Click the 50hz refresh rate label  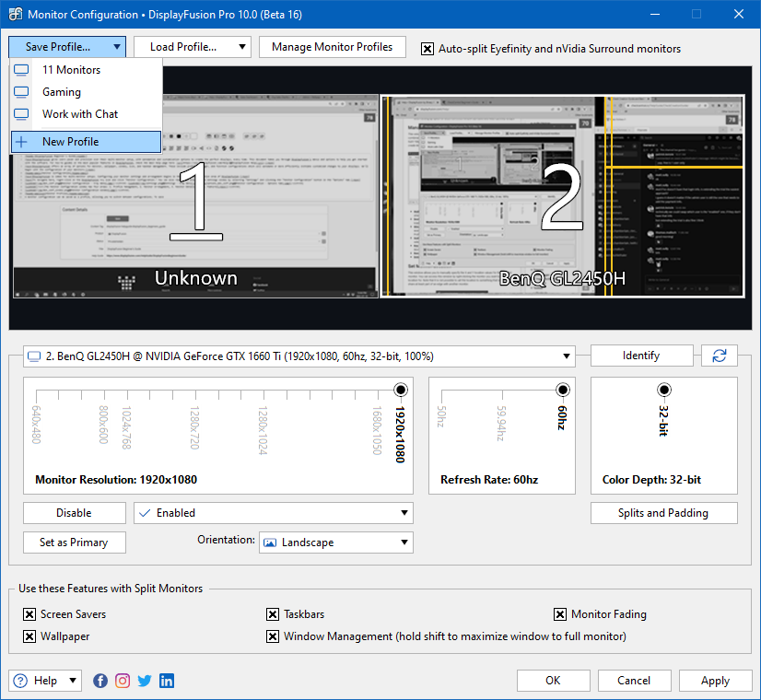[440, 416]
